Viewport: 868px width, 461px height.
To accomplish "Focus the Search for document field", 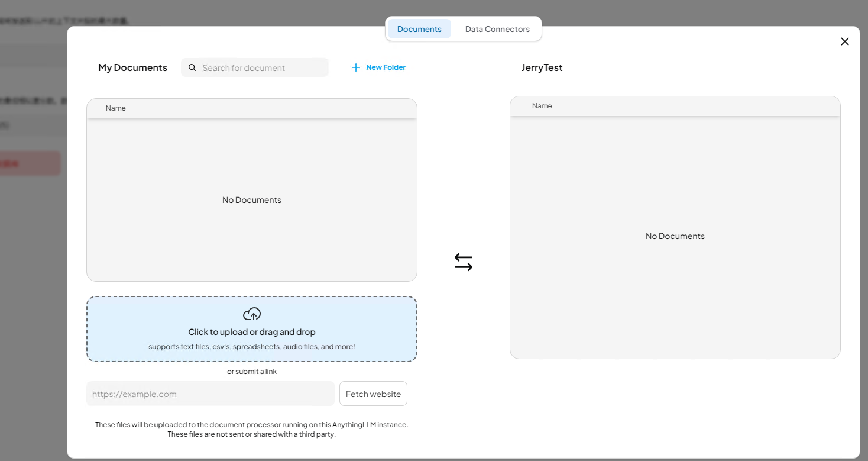I will click(x=255, y=67).
